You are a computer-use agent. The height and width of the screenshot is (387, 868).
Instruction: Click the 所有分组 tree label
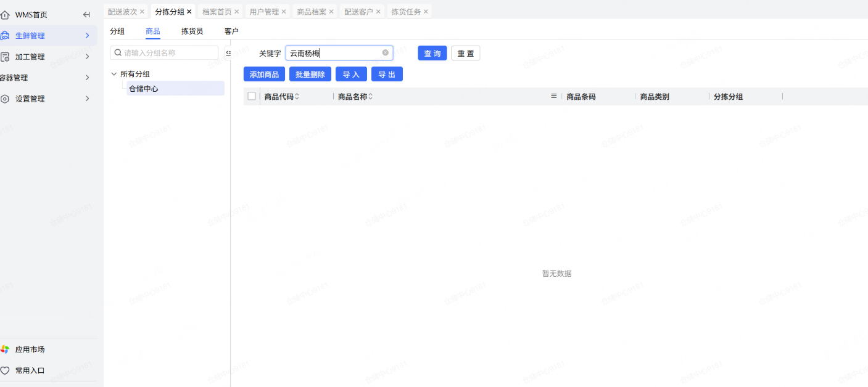coord(135,74)
